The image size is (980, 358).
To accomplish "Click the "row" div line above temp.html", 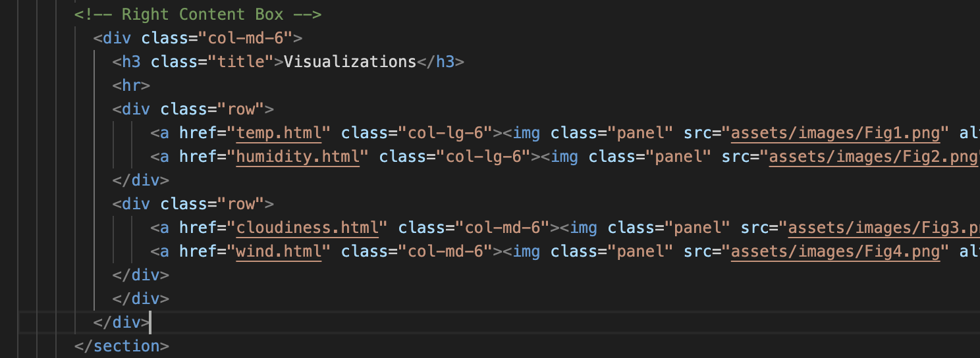I will (193, 109).
